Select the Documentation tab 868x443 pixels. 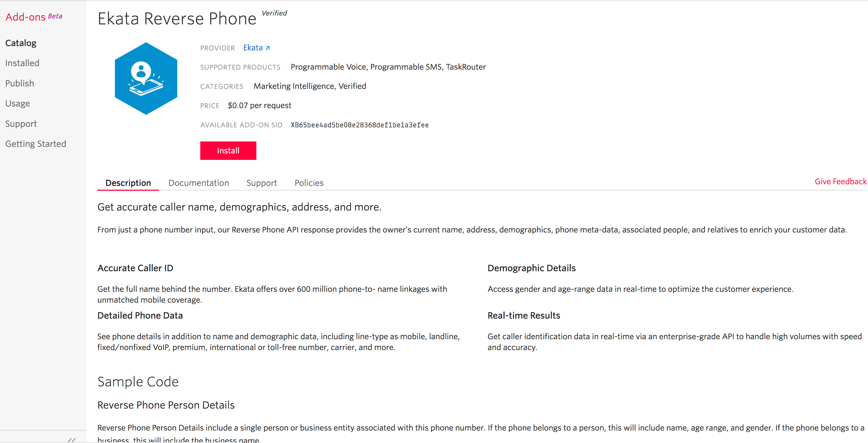[199, 182]
